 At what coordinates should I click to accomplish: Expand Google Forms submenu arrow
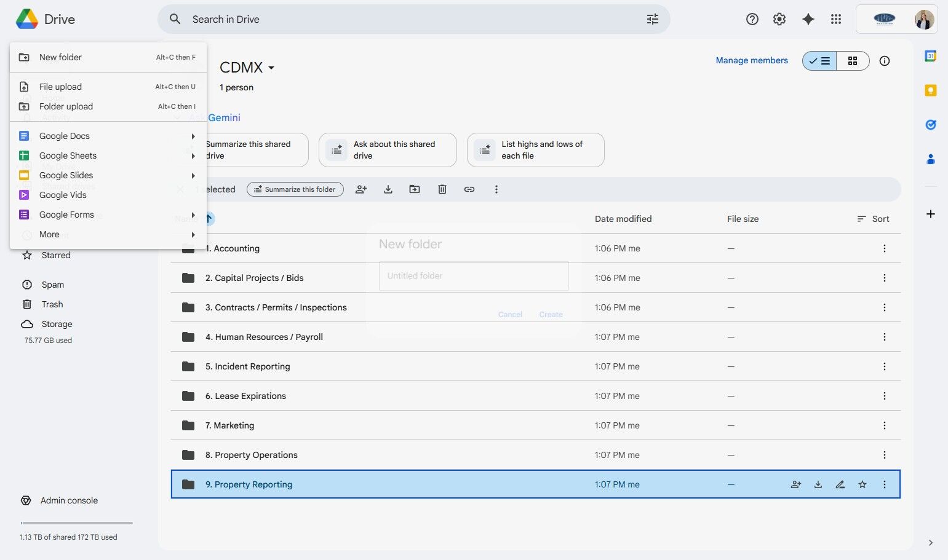pyautogui.click(x=193, y=215)
